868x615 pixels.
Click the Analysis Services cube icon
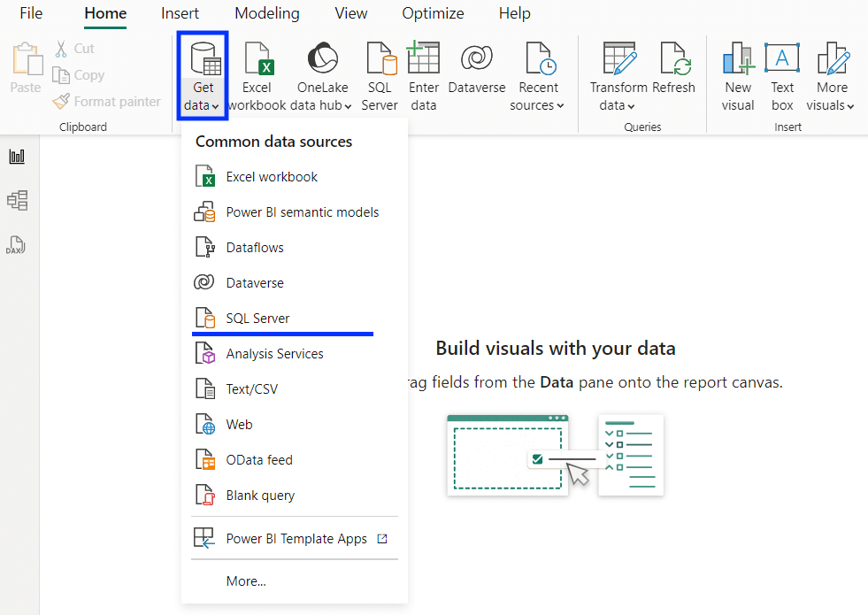(204, 353)
